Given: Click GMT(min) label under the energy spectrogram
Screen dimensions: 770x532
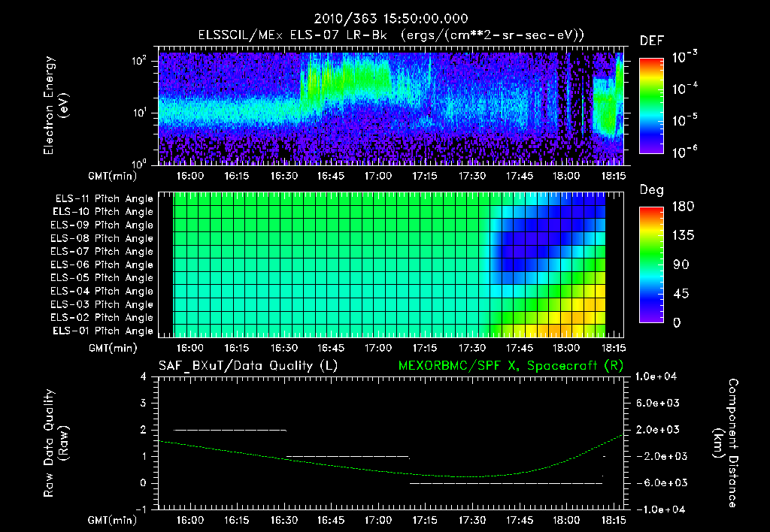Looking at the screenshot, I should pos(113,176).
